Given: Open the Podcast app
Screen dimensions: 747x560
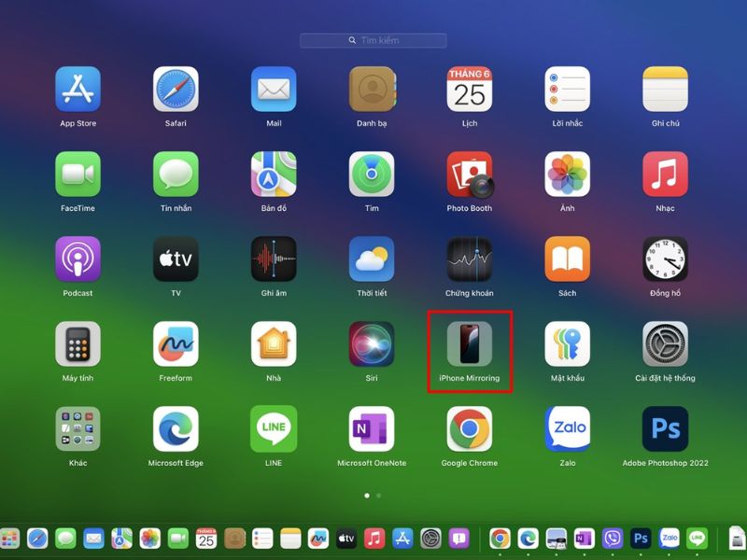Looking at the screenshot, I should pyautogui.click(x=78, y=259).
